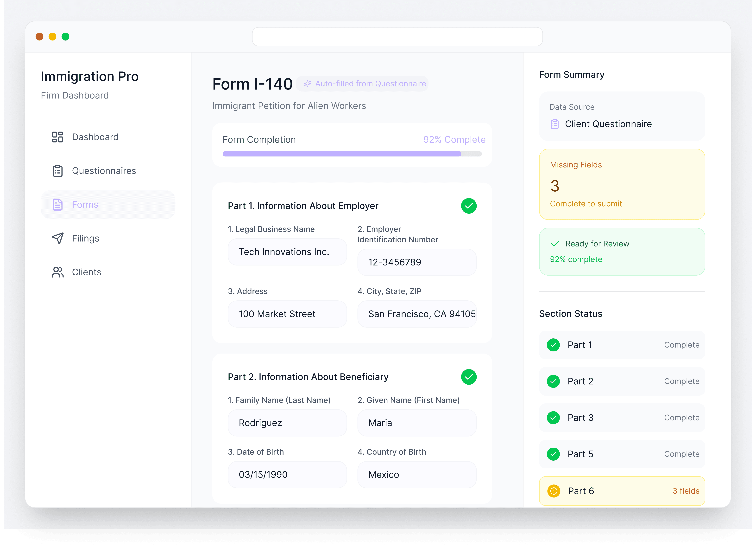
Task: Click the yellow warning icon on Part 6
Action: [x=554, y=491]
